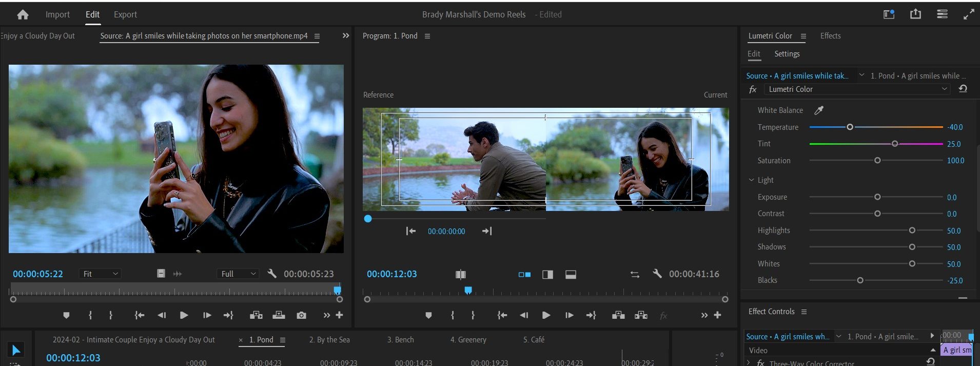This screenshot has width=980, height=366.
Task: Show hidden Source panel tabs overflow
Action: (x=346, y=35)
